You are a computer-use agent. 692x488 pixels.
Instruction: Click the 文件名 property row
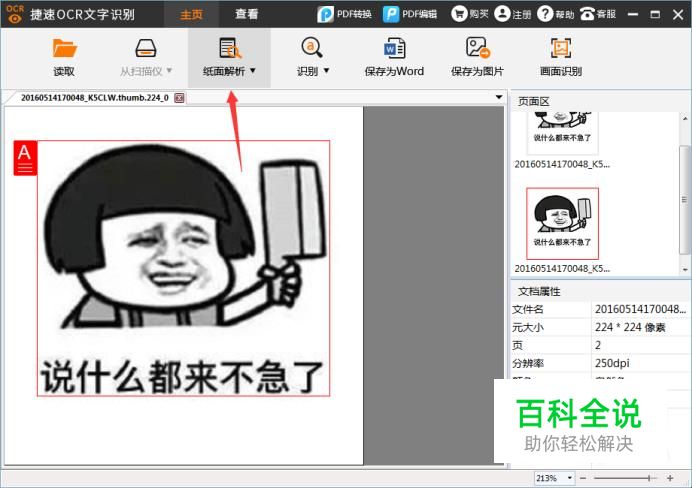pyautogui.click(x=601, y=309)
